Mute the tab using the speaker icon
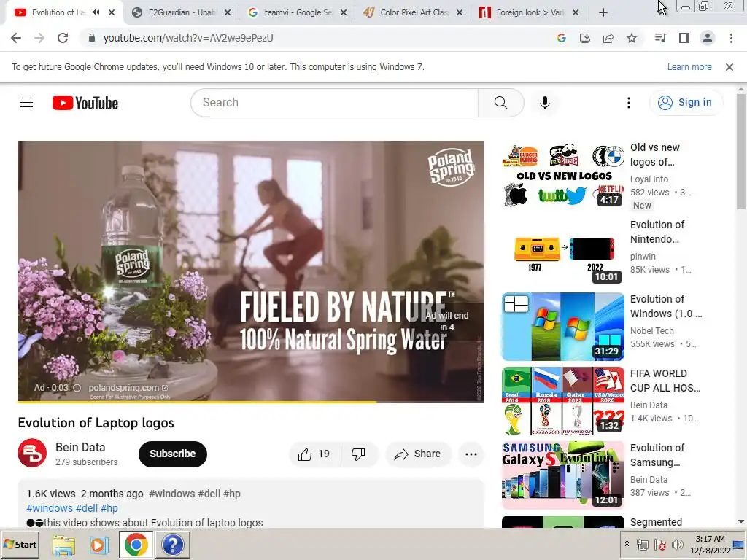The width and height of the screenshot is (747, 560). pyautogui.click(x=96, y=12)
